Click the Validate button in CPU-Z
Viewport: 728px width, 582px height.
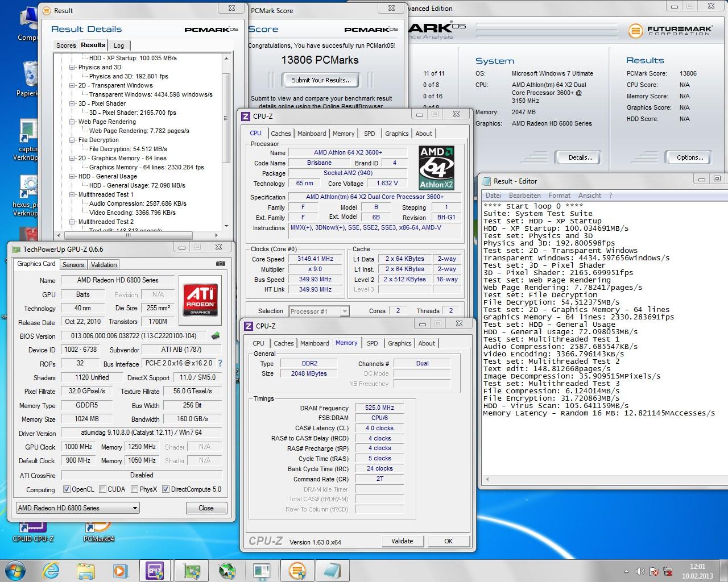pyautogui.click(x=402, y=541)
